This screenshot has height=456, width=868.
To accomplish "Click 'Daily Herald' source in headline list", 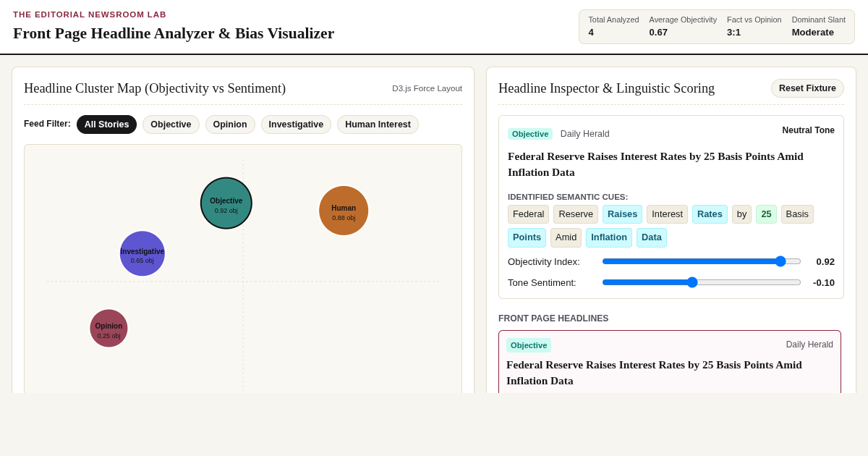I will pos(809,345).
